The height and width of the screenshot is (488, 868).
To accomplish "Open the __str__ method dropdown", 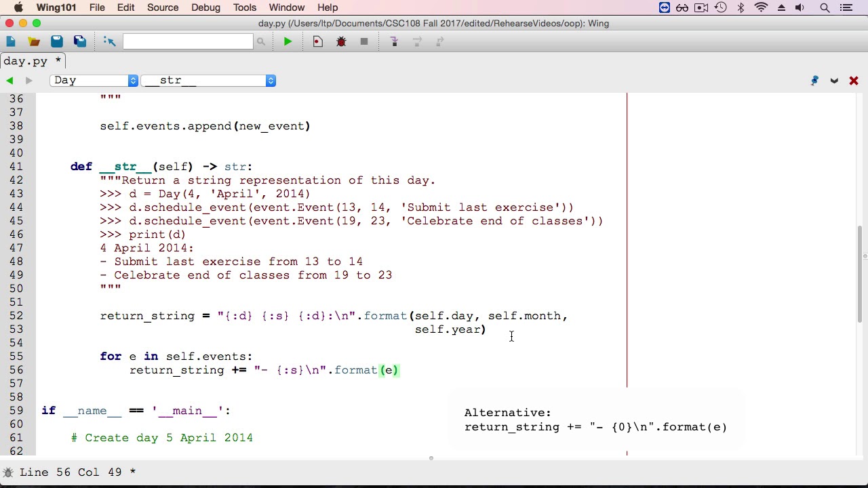I will (x=208, y=81).
